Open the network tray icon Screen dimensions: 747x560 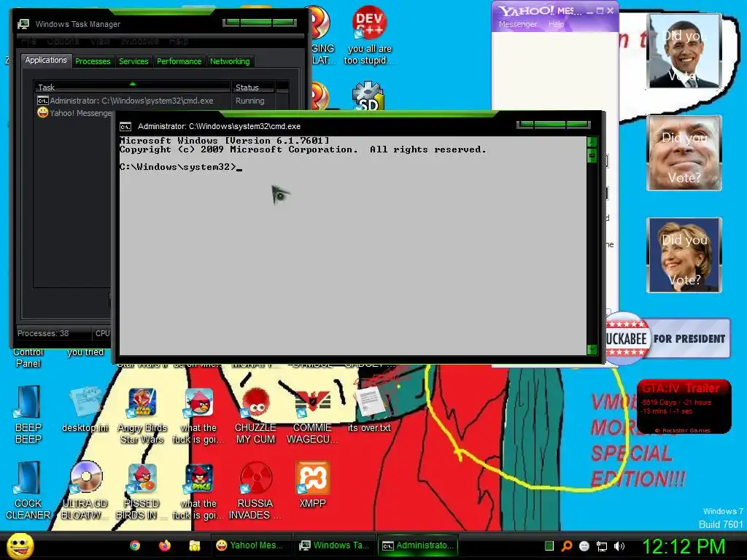click(x=602, y=546)
